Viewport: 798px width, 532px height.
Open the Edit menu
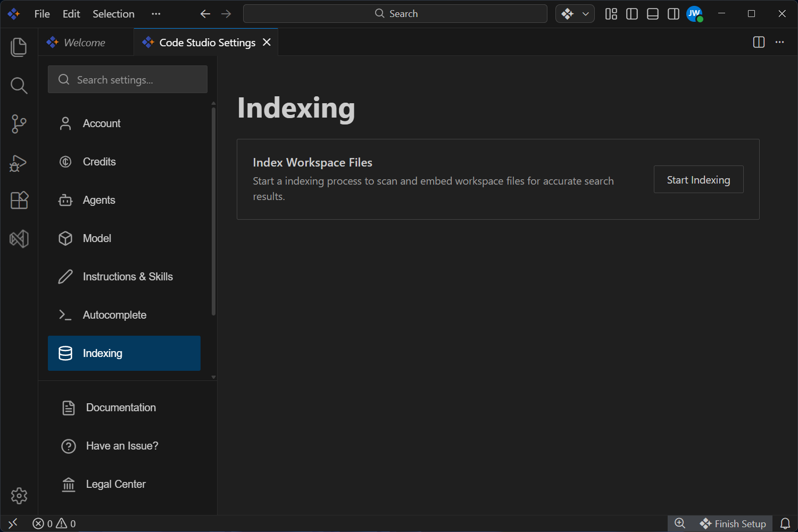click(71, 14)
